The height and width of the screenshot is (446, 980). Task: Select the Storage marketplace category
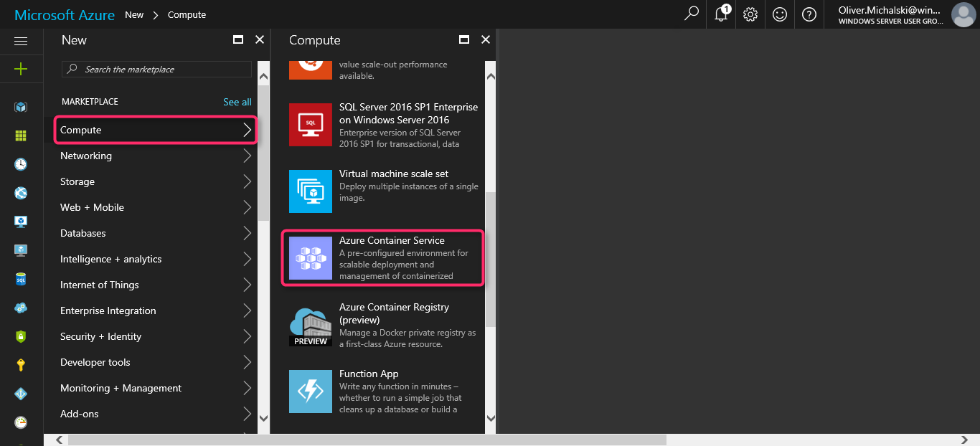pyautogui.click(x=156, y=181)
